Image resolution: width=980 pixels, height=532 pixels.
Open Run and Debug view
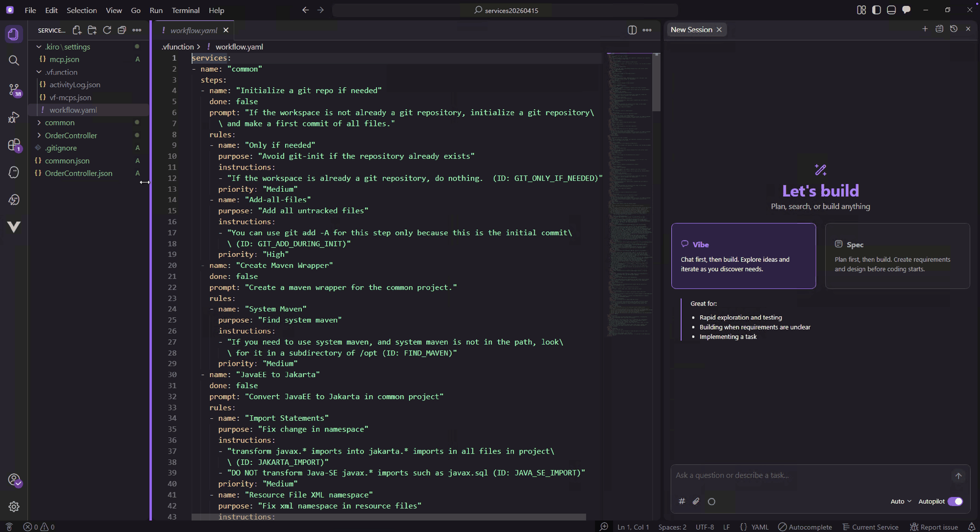pyautogui.click(x=14, y=118)
